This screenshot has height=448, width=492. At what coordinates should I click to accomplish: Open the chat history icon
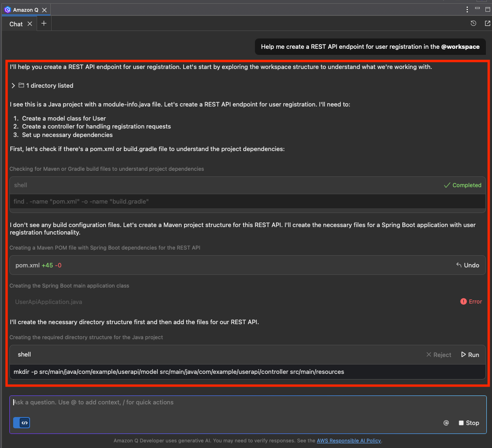click(473, 23)
